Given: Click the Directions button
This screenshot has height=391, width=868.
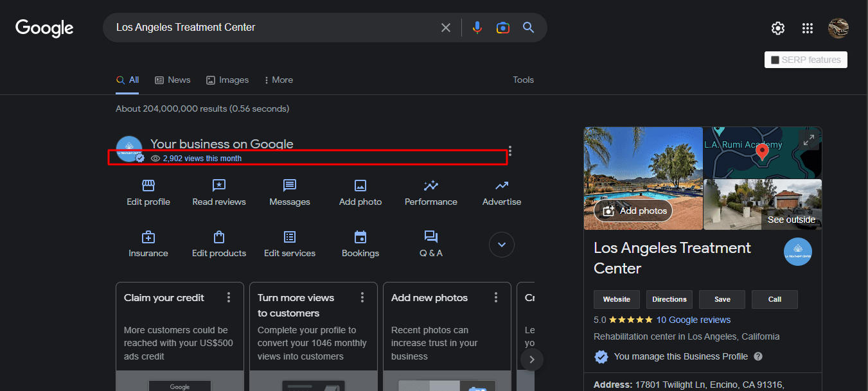Looking at the screenshot, I should [669, 299].
